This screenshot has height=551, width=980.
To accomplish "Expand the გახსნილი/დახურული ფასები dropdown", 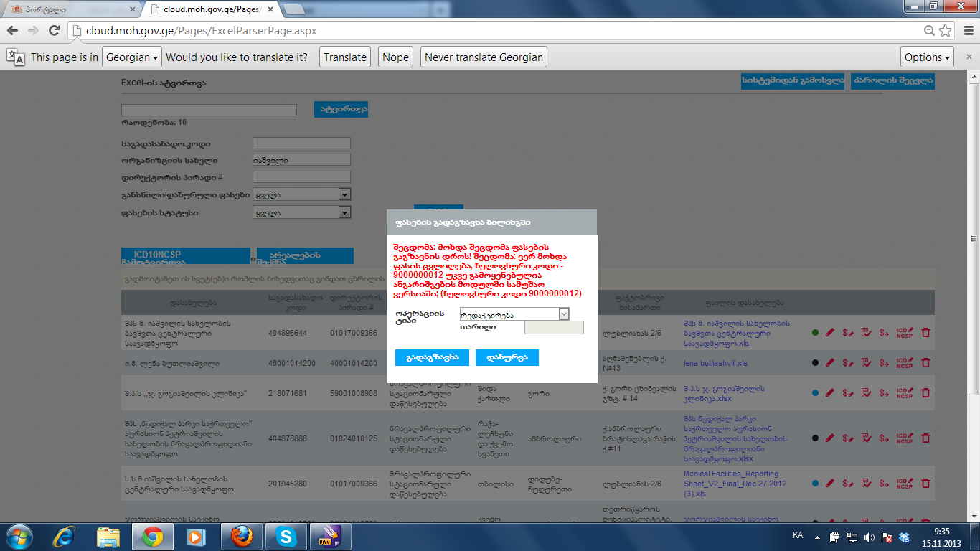I will (344, 194).
